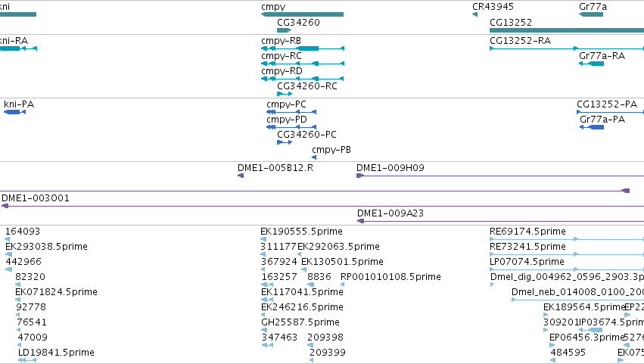Click the DME1-005B12.R clone label
The image size is (644, 364).
pos(275,168)
